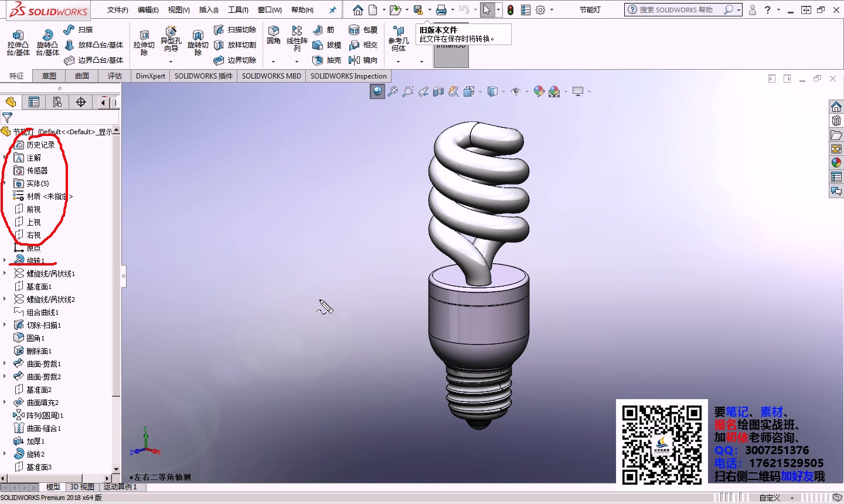Screen dimensions: 844x504
Task: Switch to the 3D 视图 bottom tab
Action: tap(82, 487)
